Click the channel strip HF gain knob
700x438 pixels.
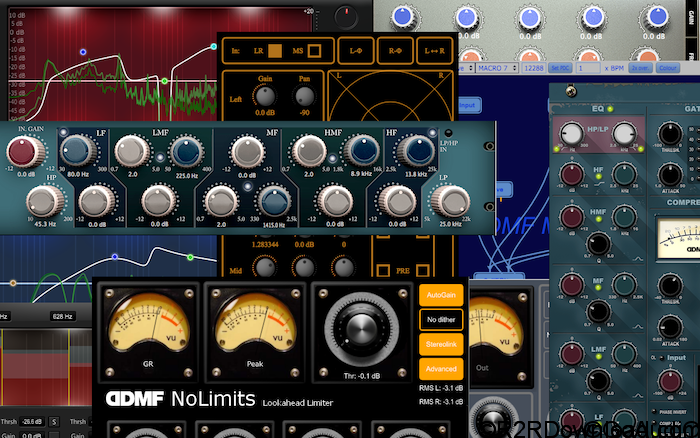pos(572,174)
